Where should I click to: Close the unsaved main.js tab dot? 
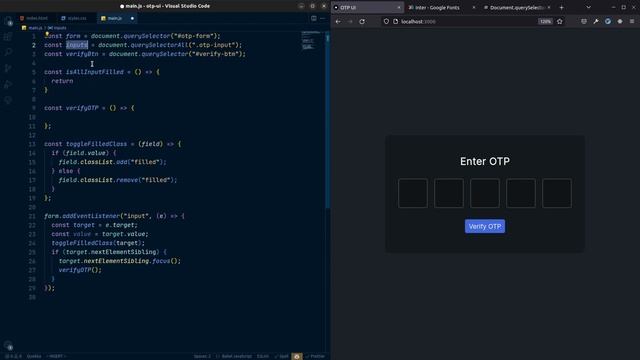tap(132, 18)
